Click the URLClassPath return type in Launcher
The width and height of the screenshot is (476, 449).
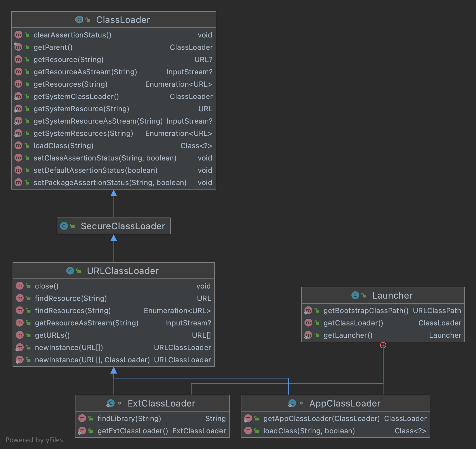pyautogui.click(x=437, y=311)
